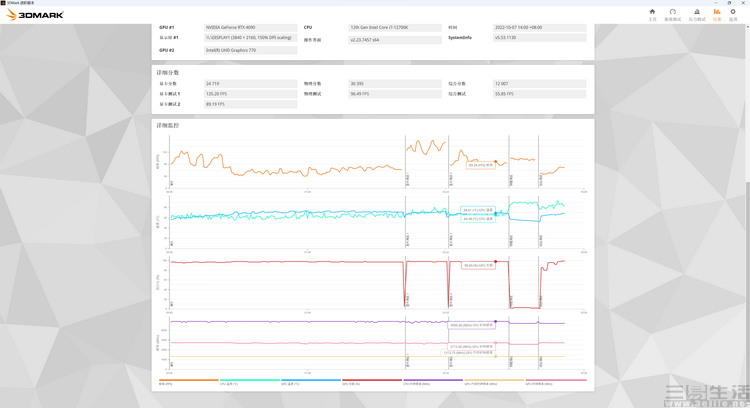The image size is (750, 408).
Task: Select the graphics score value 24 719
Action: click(x=250, y=84)
